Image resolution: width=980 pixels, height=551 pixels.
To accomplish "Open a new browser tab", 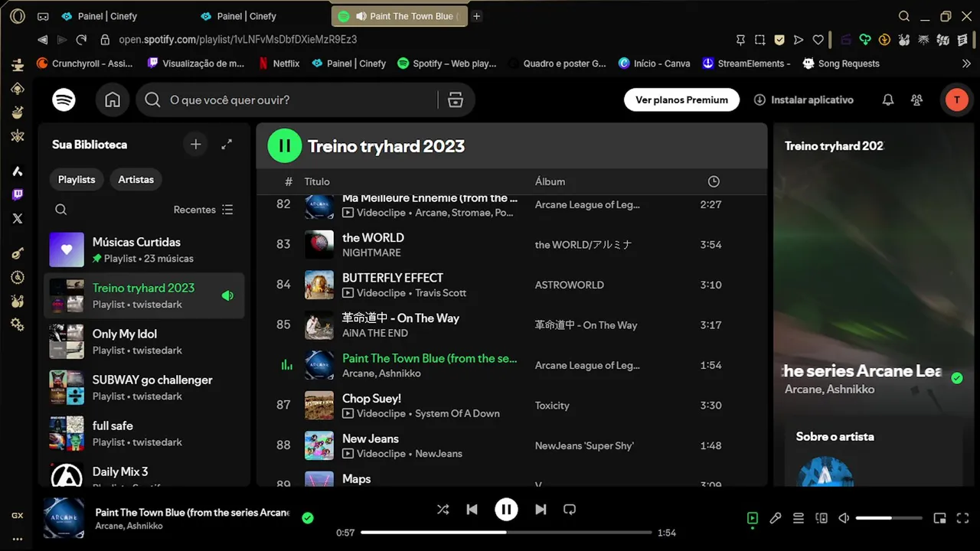I will pyautogui.click(x=476, y=16).
